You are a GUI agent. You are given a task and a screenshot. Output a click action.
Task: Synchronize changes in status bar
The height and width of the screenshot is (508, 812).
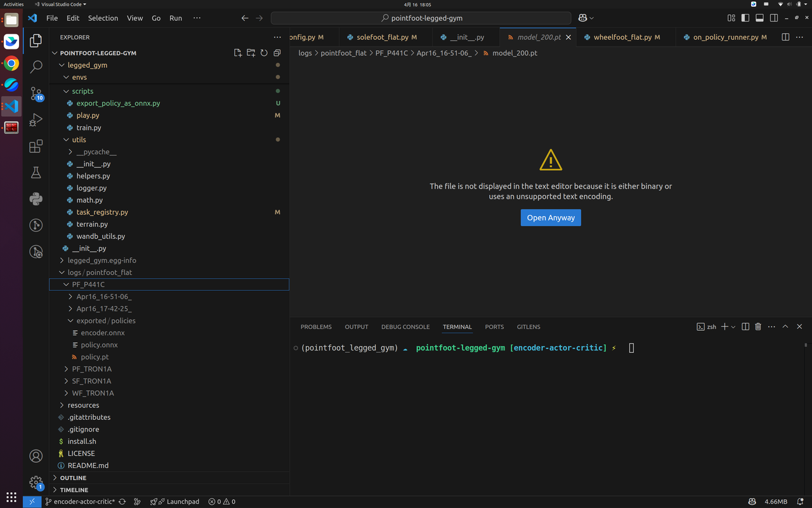coord(122,502)
